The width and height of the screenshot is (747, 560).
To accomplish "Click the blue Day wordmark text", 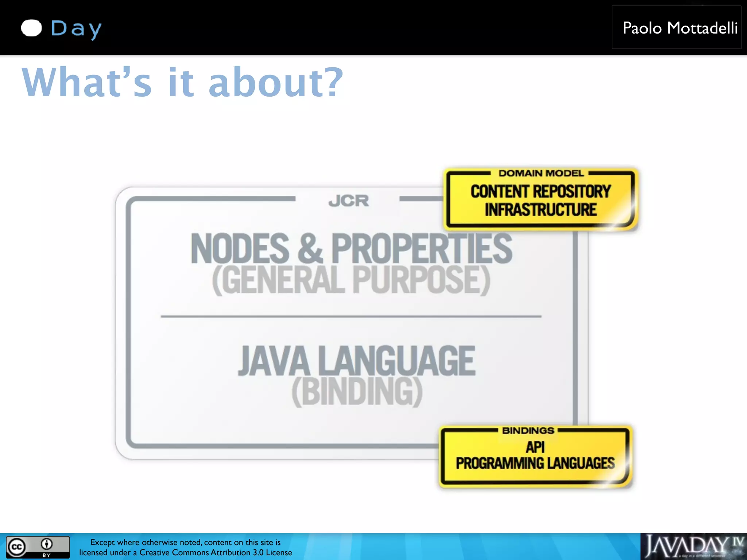I will click(76, 28).
